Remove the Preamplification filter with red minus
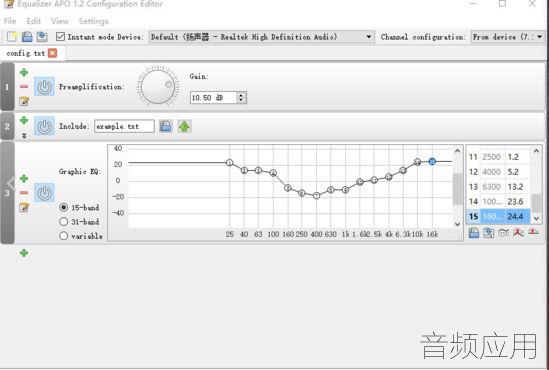This screenshot has width=549, height=370. (x=24, y=86)
